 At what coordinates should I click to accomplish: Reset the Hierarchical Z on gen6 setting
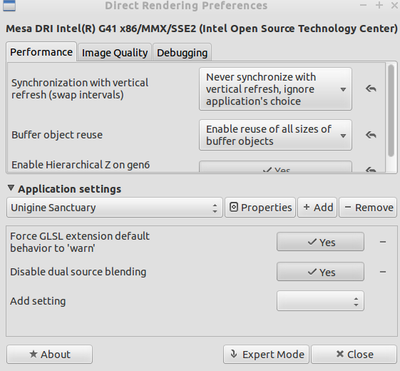(x=371, y=169)
